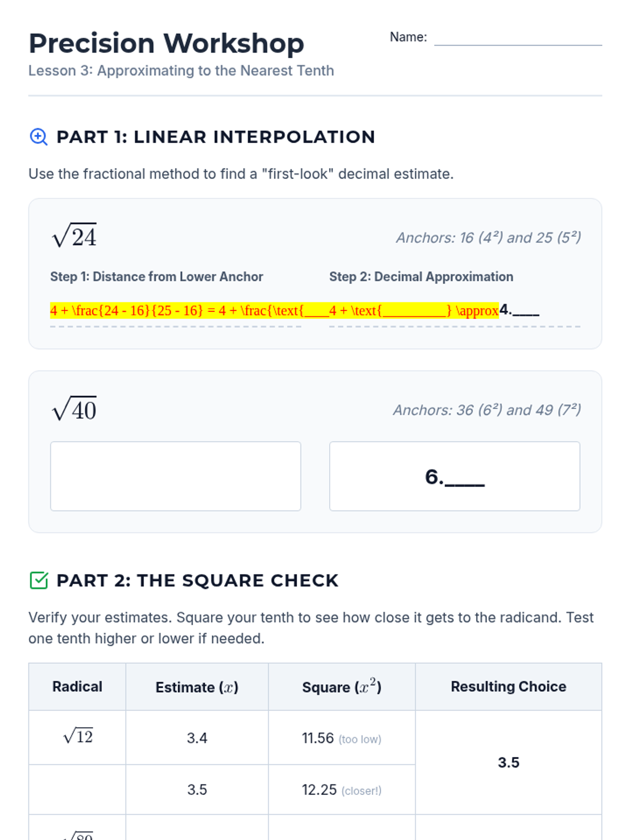Click the Anchors: 36 and 49 hint text

coord(487,410)
